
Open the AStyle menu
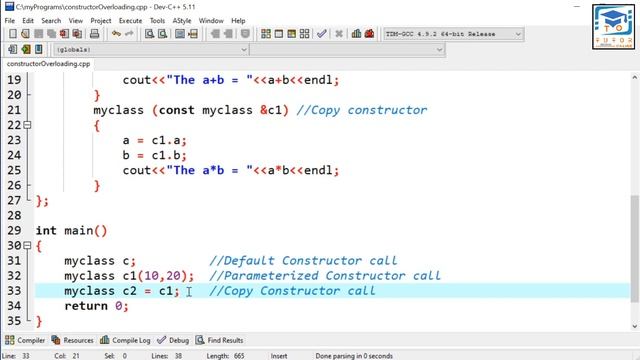[182, 20]
